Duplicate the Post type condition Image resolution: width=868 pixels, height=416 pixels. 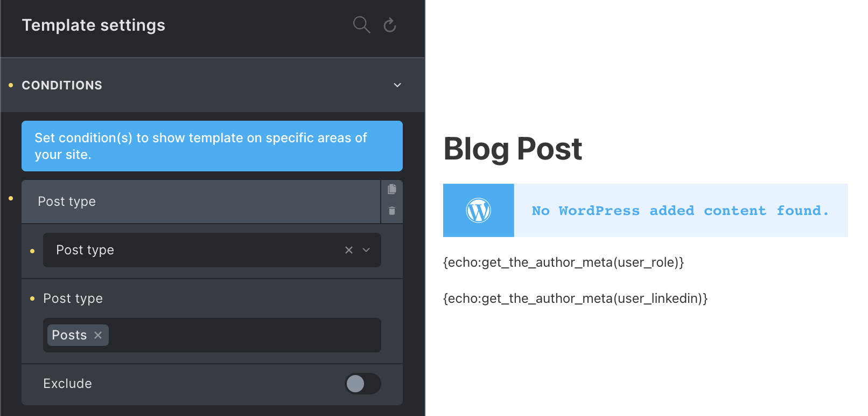pos(392,189)
